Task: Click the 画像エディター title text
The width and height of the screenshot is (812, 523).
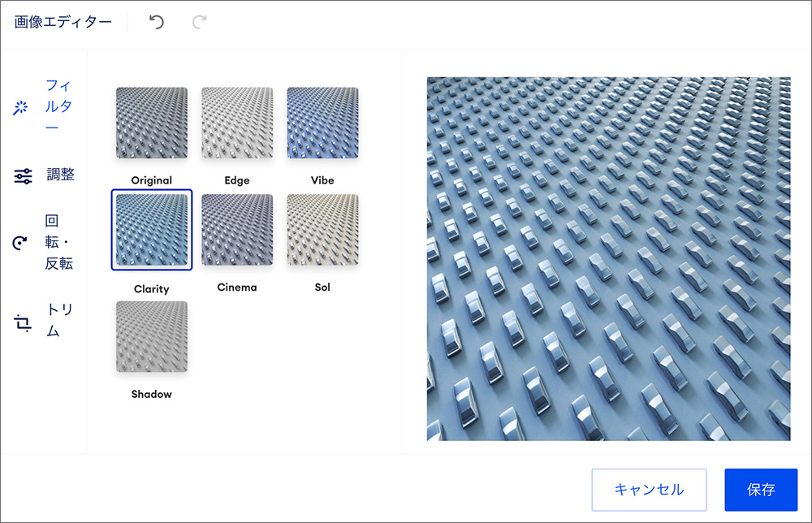Action: (x=63, y=22)
